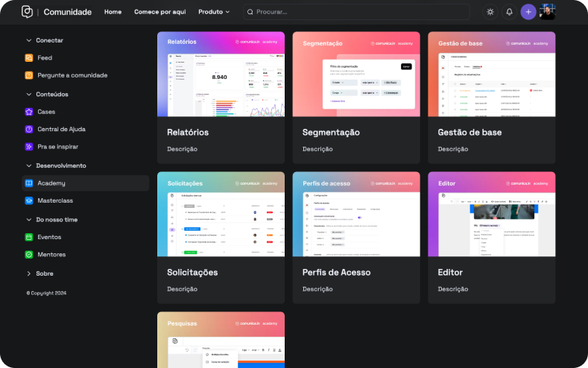Image resolution: width=588 pixels, height=368 pixels.
Task: Toggle the light/dark theme sun icon
Action: [490, 12]
